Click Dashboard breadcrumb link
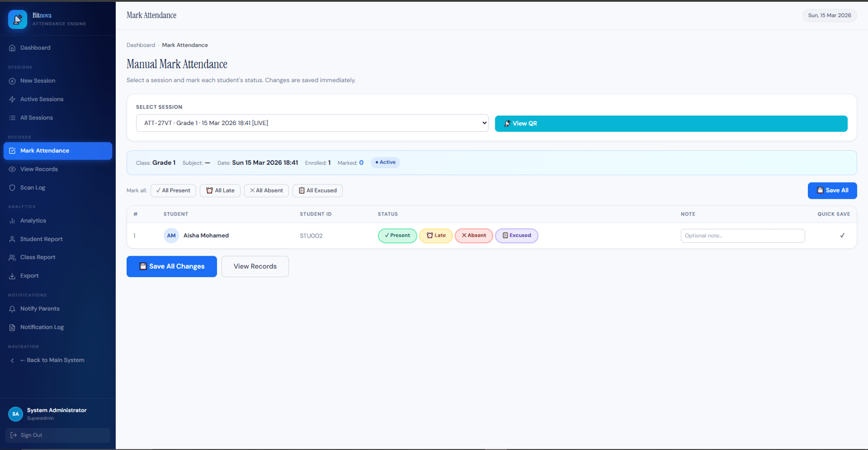 click(141, 45)
